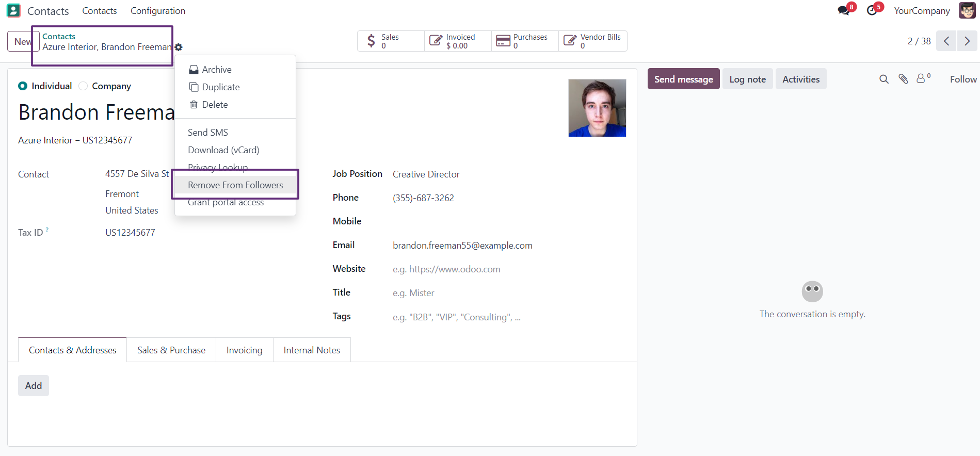This screenshot has width=980, height=456.
Task: Show followers list icon
Action: [x=923, y=78]
